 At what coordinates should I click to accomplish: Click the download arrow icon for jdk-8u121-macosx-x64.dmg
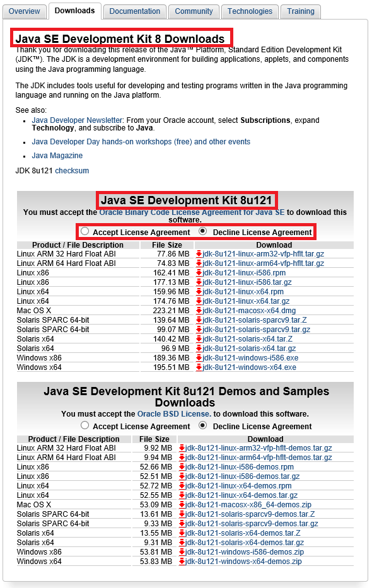[199, 311]
